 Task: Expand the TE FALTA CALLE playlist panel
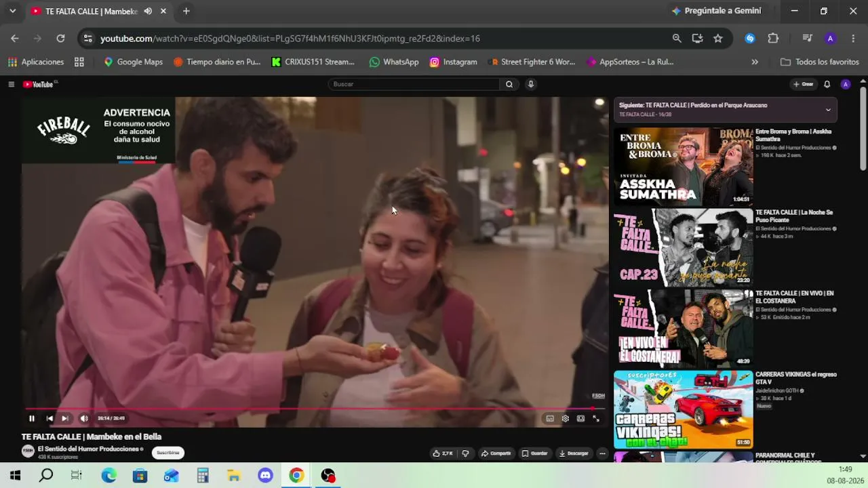[x=827, y=110]
